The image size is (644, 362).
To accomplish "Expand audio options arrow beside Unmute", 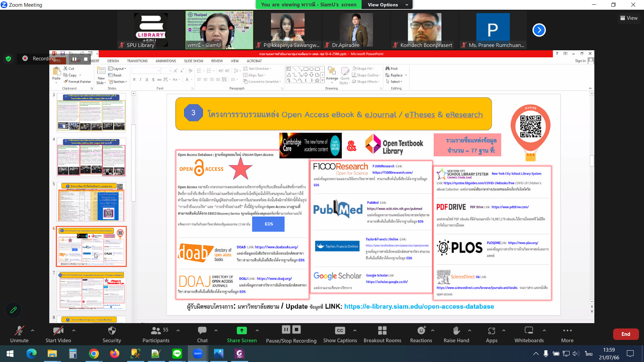I will [33, 330].
